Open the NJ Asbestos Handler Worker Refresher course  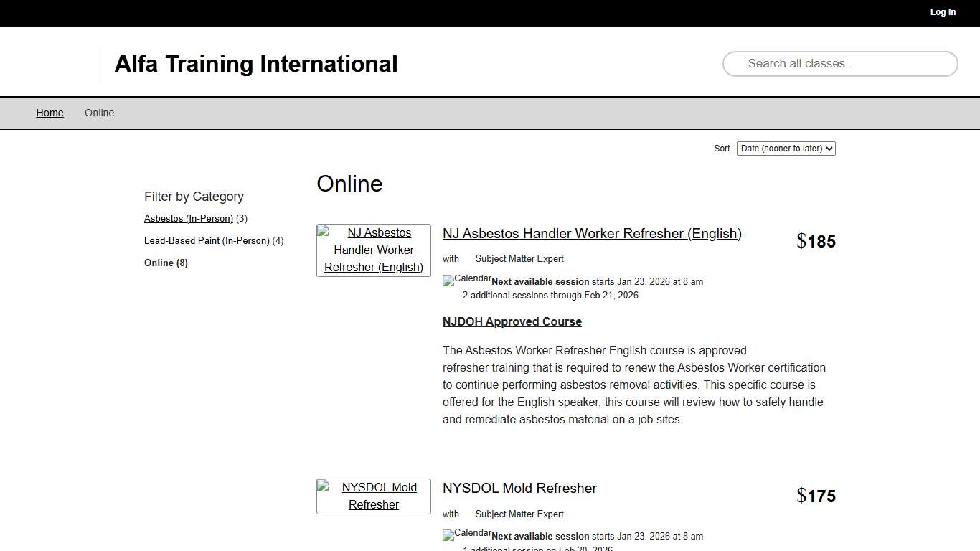tap(592, 233)
